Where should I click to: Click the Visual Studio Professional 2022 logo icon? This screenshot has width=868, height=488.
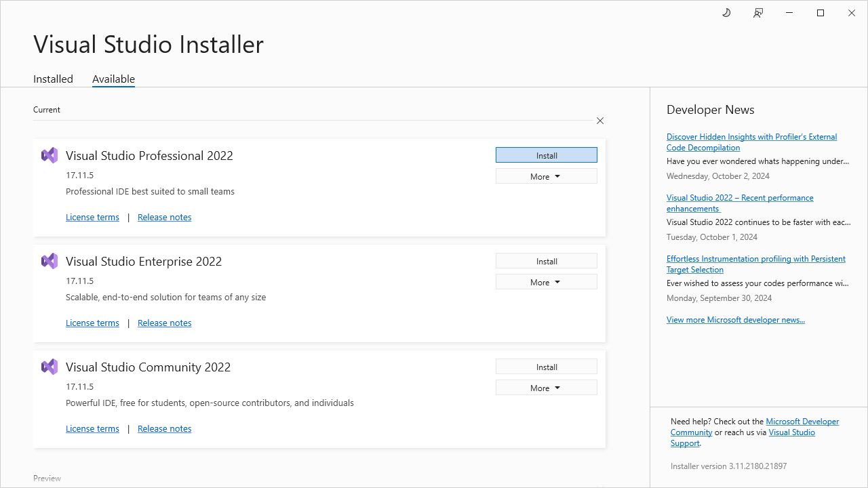click(50, 155)
